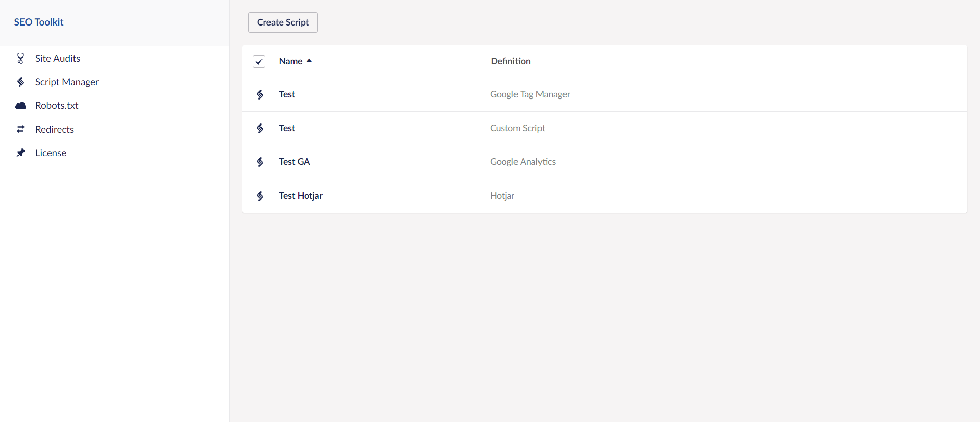Sort by Name using the arrow indicator
The height and width of the screenshot is (422, 980).
click(x=309, y=61)
